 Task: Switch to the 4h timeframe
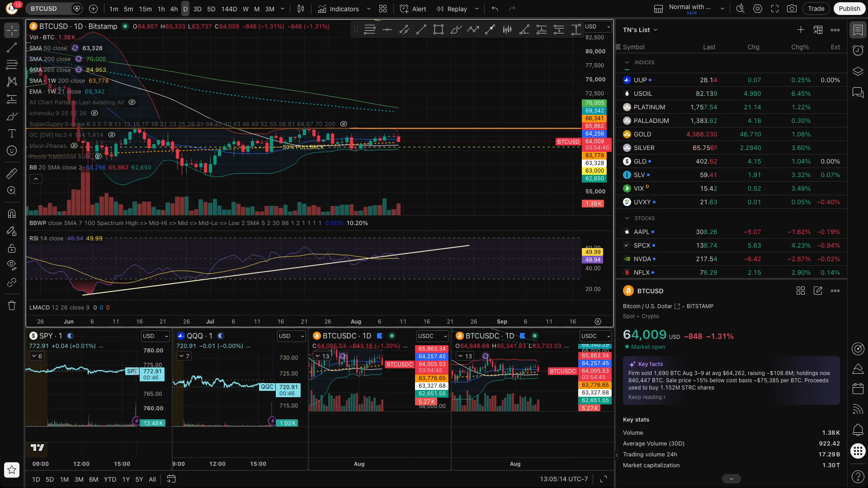[174, 9]
